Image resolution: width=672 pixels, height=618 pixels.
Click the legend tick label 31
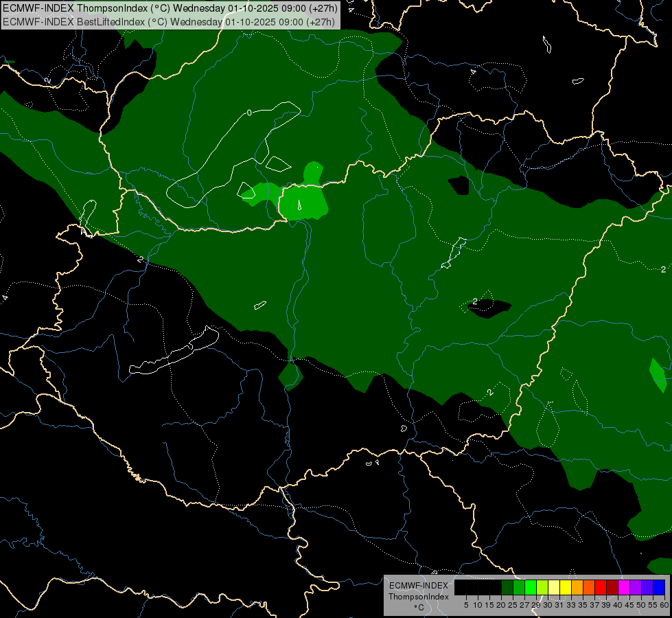pyautogui.click(x=559, y=605)
